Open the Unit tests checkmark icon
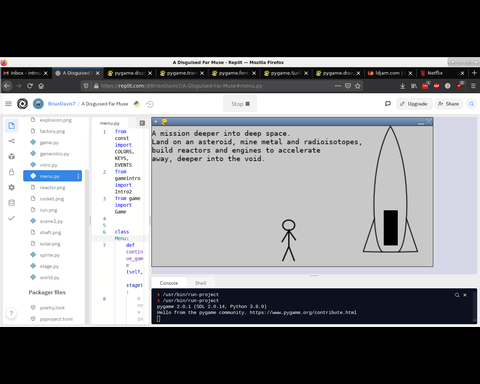Screen dimensions: 480x384 (x=12, y=218)
